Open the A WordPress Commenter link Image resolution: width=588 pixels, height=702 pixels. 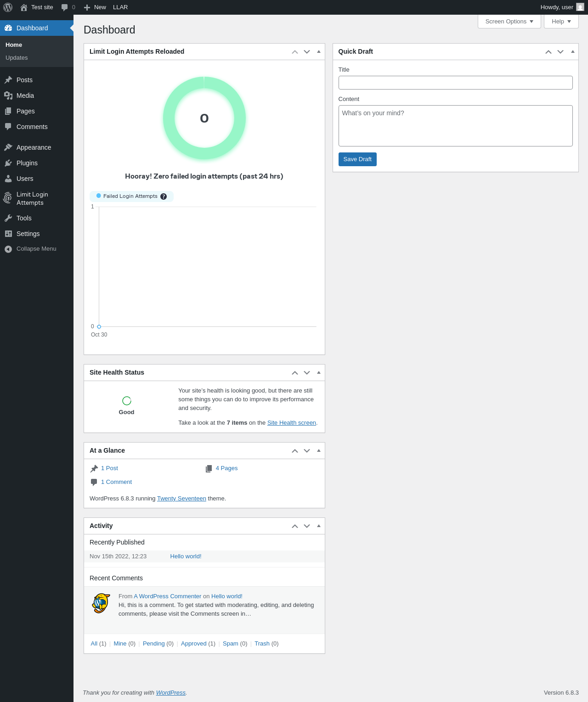point(168,596)
